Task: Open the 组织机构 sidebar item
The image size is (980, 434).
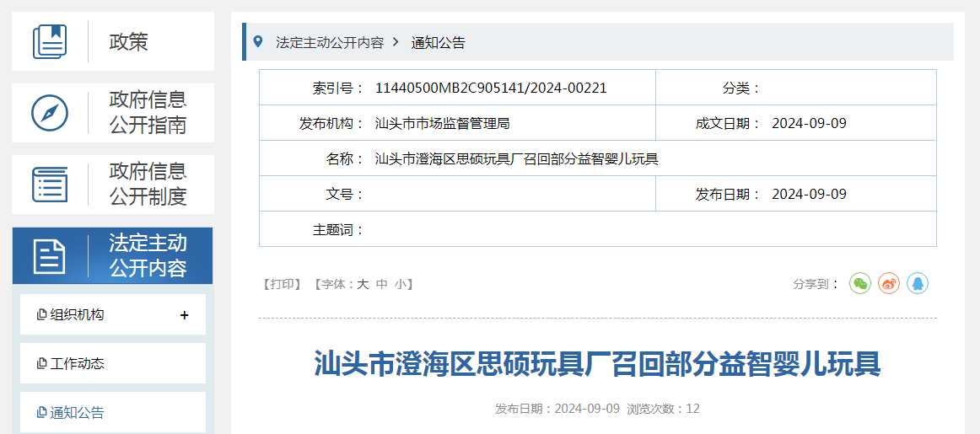Action: [x=77, y=315]
